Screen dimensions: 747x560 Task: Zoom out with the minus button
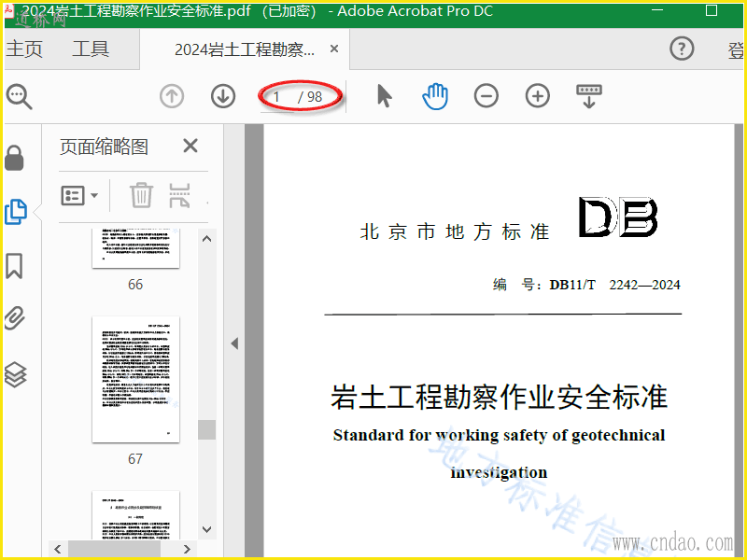pyautogui.click(x=486, y=96)
